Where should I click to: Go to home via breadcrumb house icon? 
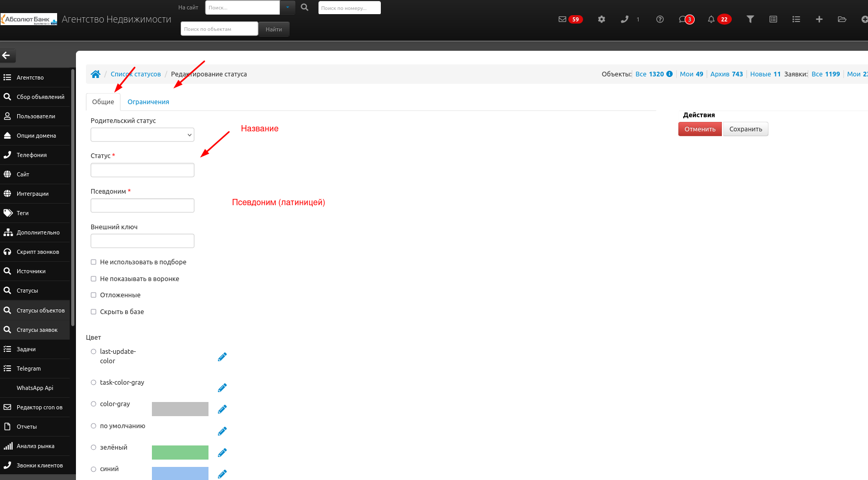coord(95,74)
